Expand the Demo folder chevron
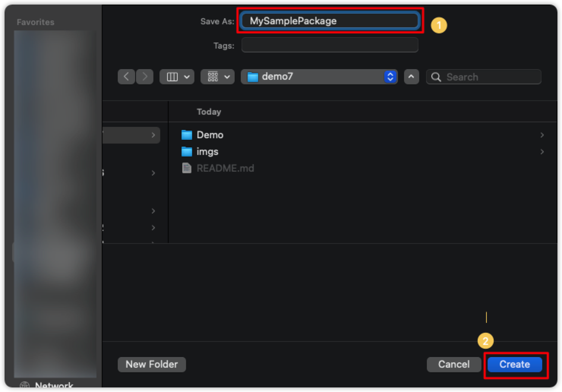The image size is (562, 392). tap(542, 135)
